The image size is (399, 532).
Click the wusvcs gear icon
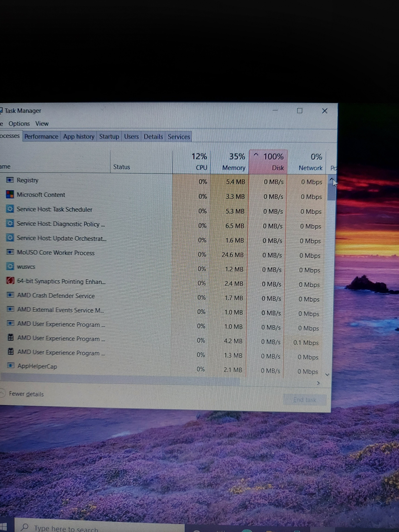(x=10, y=266)
